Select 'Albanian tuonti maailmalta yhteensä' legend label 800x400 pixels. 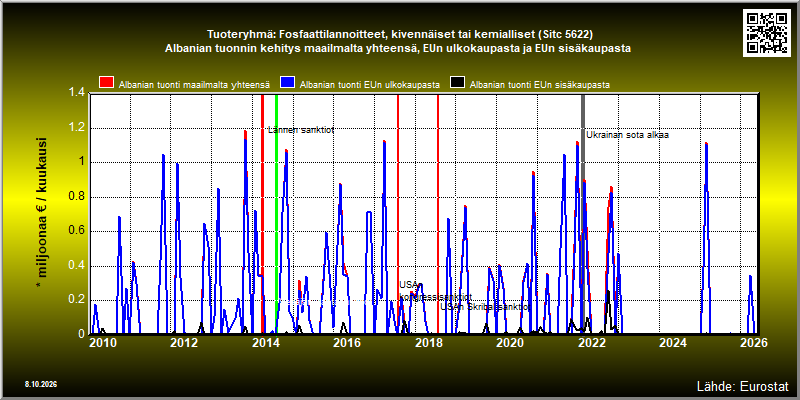point(194,85)
